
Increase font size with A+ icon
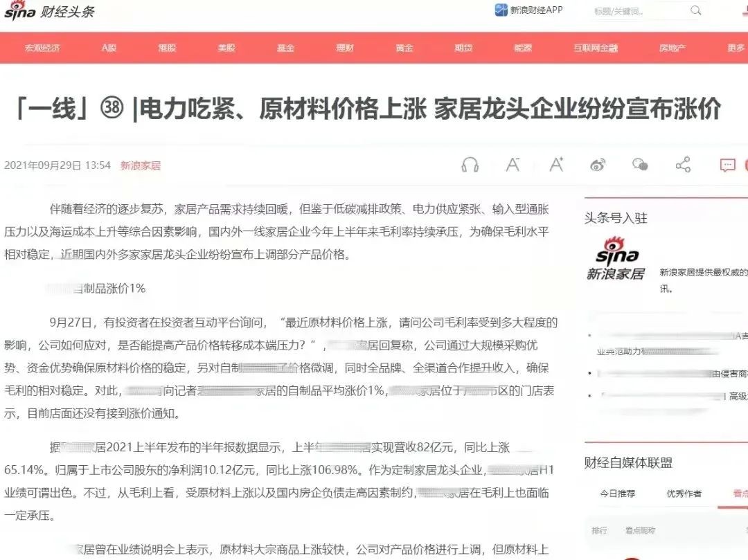click(x=556, y=165)
